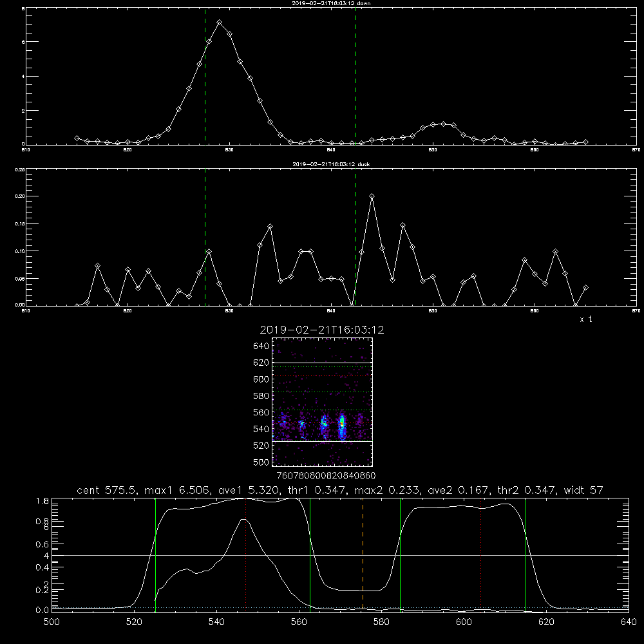Viewport: 644px width, 644px height.
Task: Click the left green dashed line in the dusk plot
Action: tap(205, 237)
